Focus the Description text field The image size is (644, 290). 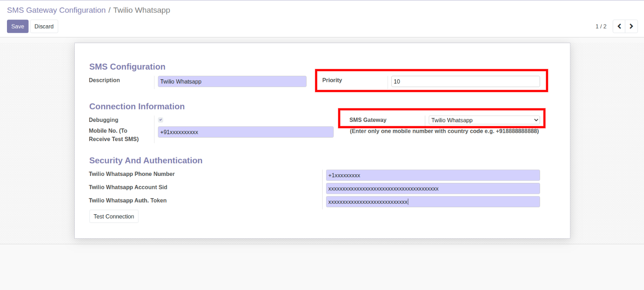(x=232, y=81)
